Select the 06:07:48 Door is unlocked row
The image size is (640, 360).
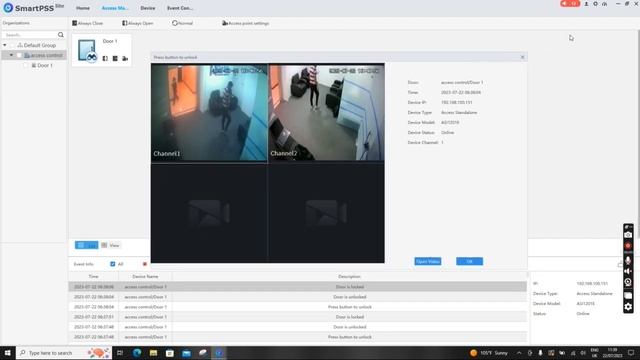pyautogui.click(x=298, y=327)
